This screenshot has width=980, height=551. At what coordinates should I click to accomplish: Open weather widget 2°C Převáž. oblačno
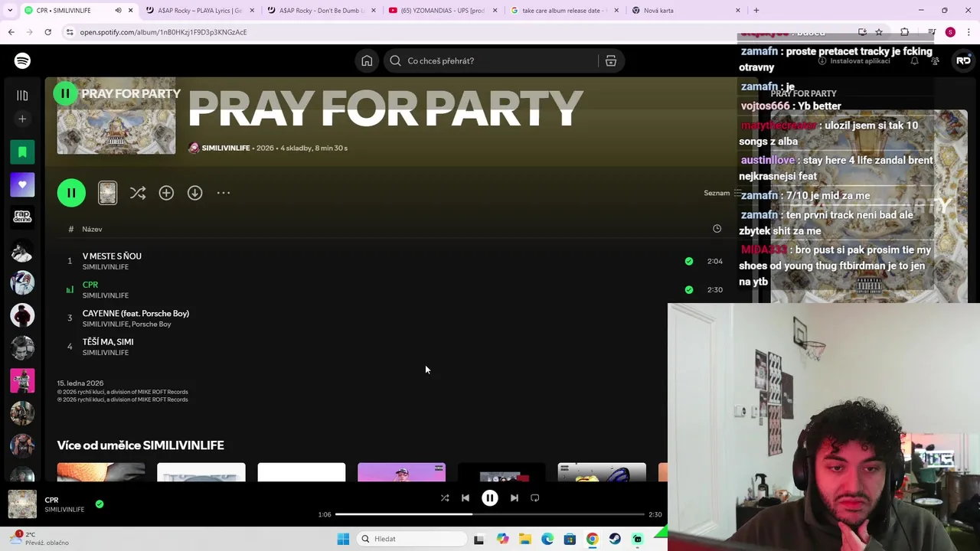[40, 539]
